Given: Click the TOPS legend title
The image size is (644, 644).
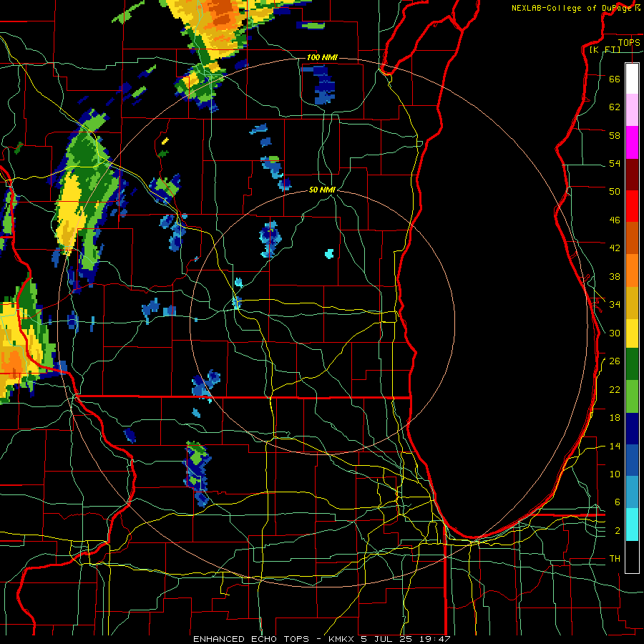Looking at the screenshot, I should (x=629, y=42).
